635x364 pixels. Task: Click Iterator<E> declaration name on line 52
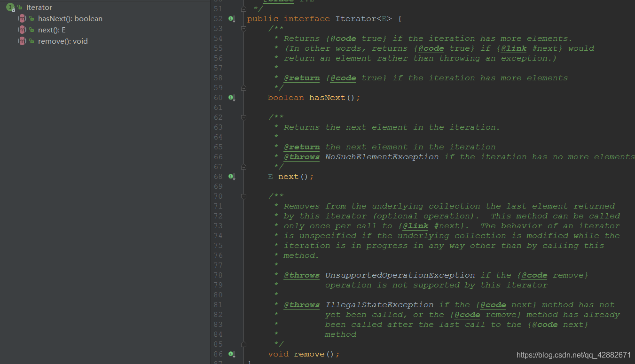pyautogui.click(x=363, y=19)
